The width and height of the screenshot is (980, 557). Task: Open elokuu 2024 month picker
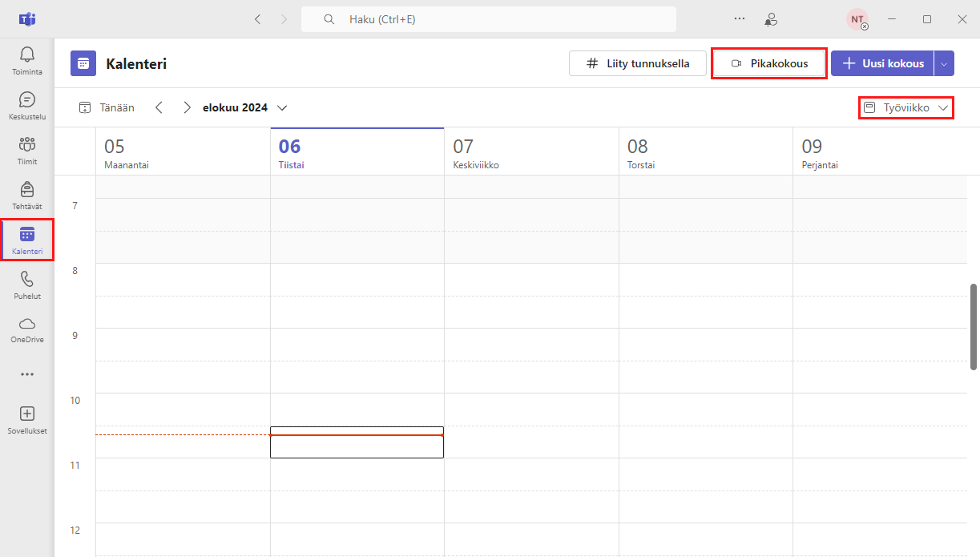(244, 107)
